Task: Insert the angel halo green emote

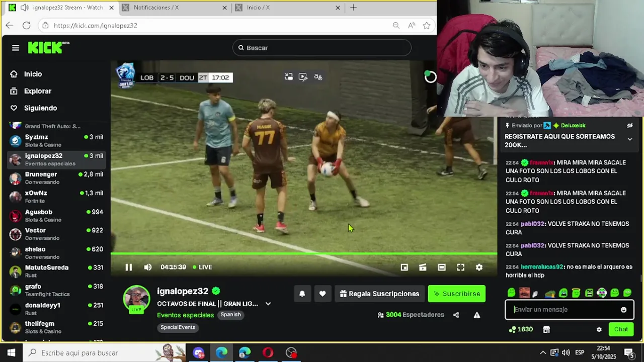Action: coord(576,293)
